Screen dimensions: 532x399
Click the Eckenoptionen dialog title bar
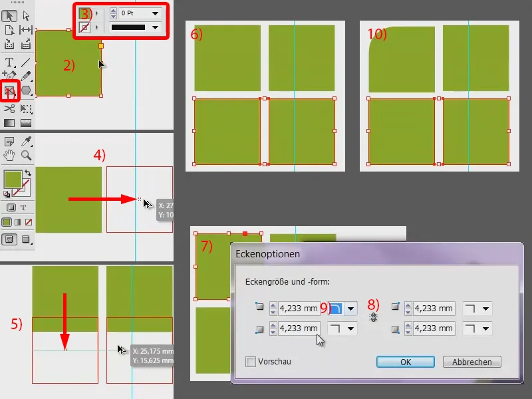376,254
